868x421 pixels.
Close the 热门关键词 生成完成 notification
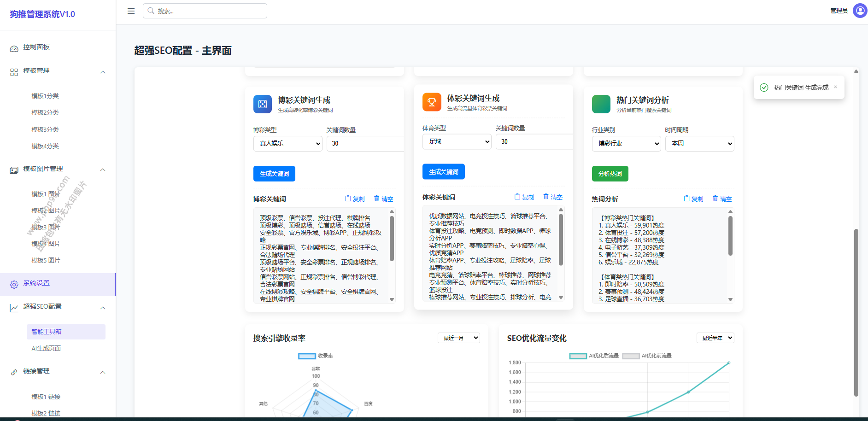pos(835,87)
